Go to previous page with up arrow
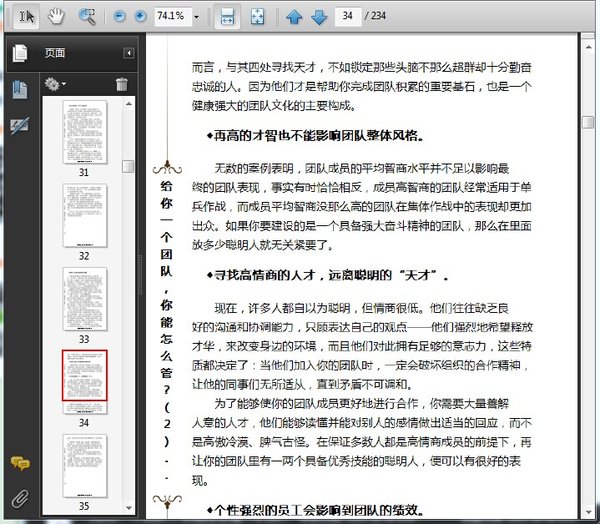This screenshot has height=524, width=600. pos(294,17)
